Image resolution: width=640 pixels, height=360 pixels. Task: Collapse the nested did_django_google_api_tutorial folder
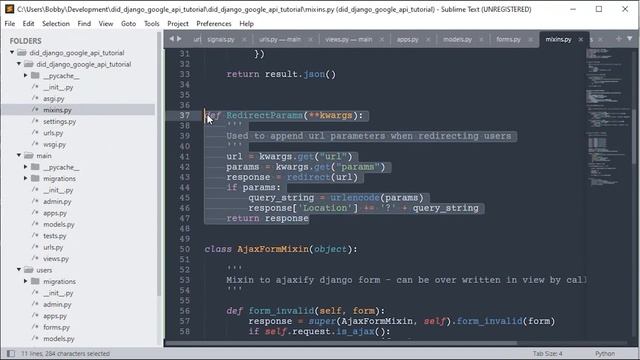tap(19, 64)
